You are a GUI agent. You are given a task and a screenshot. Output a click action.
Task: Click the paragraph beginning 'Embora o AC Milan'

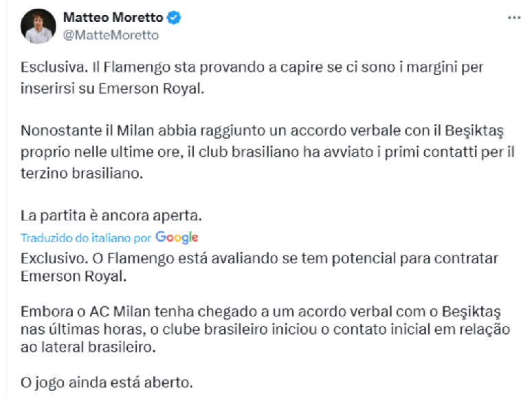coord(265,329)
